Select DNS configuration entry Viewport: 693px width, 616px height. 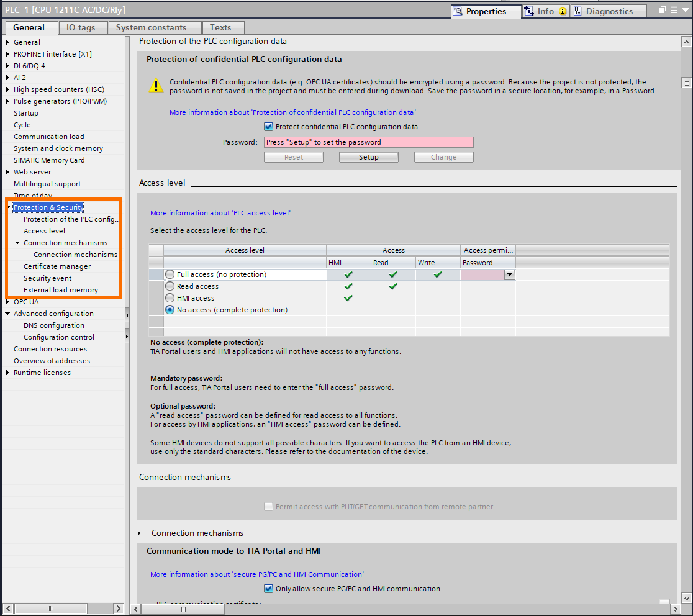[x=54, y=325]
